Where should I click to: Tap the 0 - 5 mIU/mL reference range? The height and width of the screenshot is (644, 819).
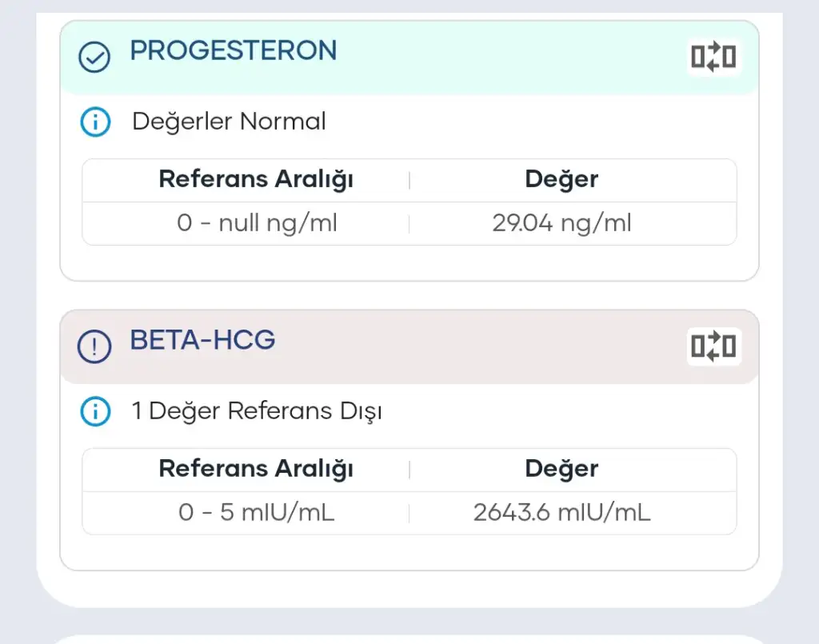[x=257, y=513]
